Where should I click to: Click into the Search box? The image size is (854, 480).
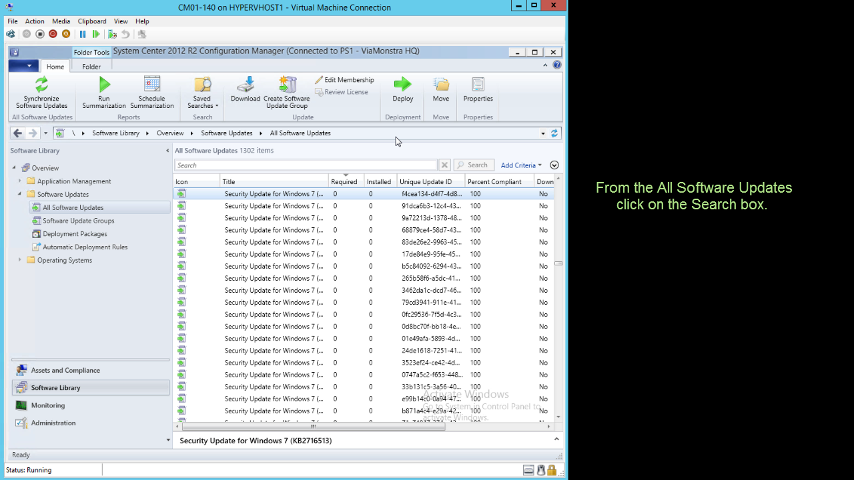[x=305, y=165]
